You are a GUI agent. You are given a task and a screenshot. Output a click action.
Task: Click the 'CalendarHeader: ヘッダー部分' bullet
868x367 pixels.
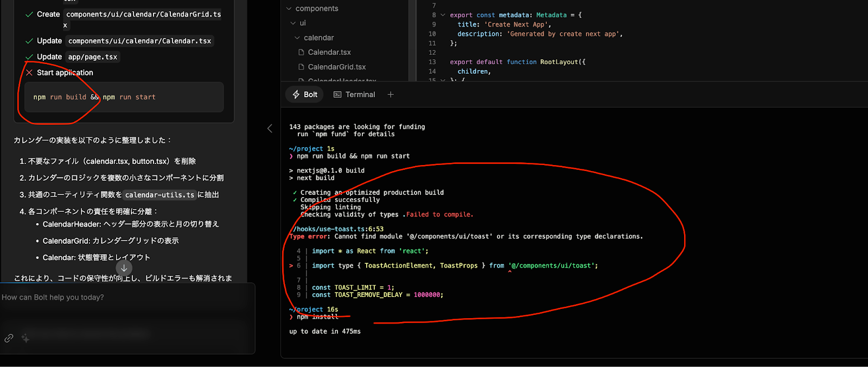pyautogui.click(x=131, y=224)
